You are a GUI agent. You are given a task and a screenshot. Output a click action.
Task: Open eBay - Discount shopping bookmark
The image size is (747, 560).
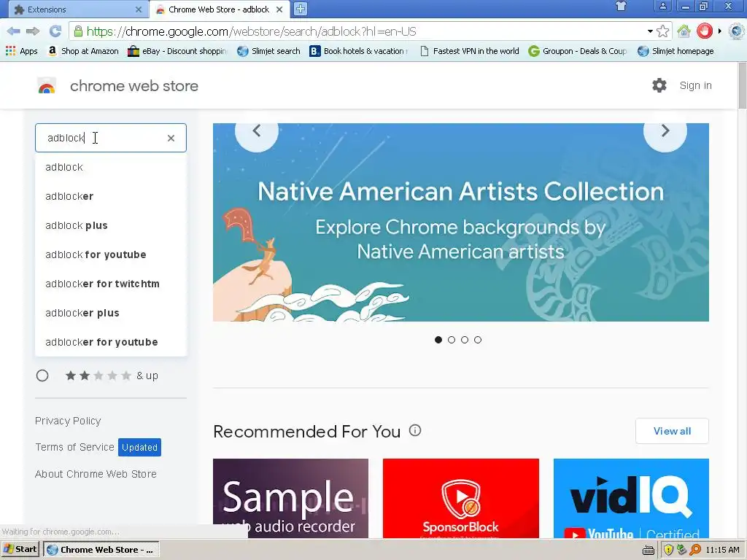tap(177, 51)
